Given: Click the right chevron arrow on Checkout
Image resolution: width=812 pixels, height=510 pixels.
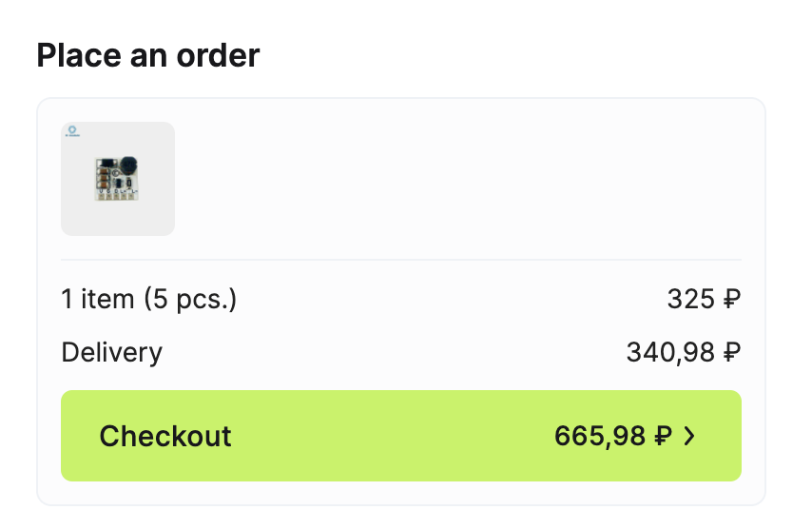Looking at the screenshot, I should pyautogui.click(x=690, y=437).
